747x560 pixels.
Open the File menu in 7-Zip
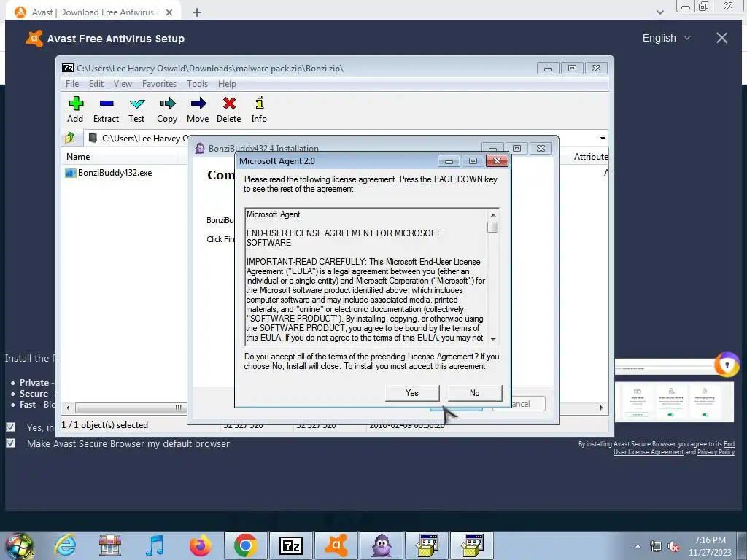click(x=72, y=84)
